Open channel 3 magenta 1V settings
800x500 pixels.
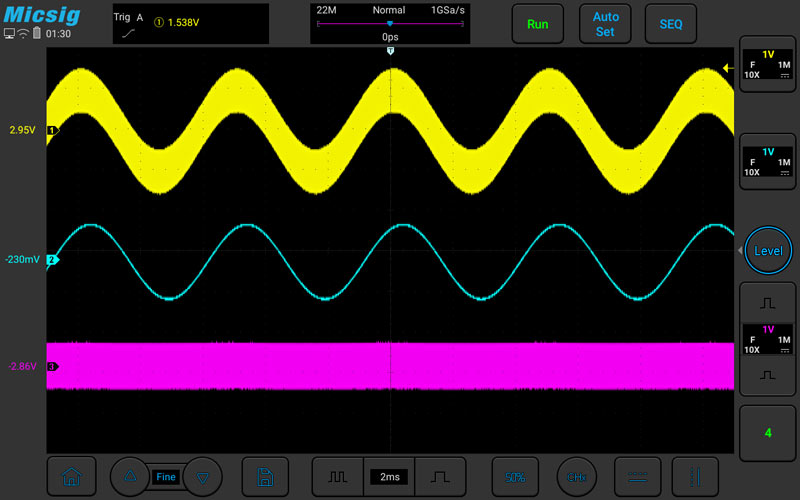[x=767, y=339]
